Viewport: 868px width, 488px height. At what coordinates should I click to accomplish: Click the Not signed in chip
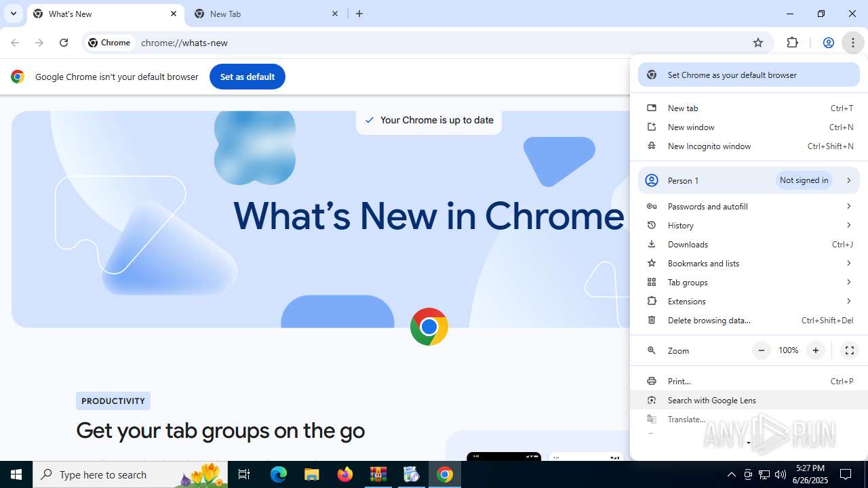(804, 180)
